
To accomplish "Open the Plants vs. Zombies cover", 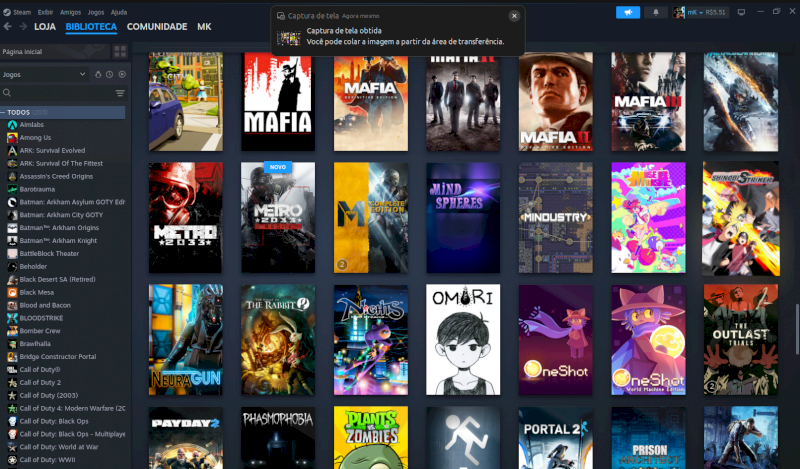I will (371, 437).
